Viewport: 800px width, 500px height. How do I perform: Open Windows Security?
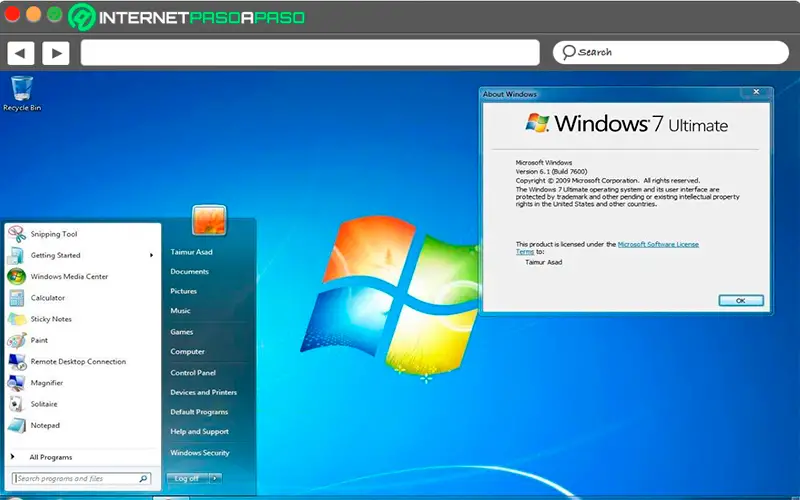pos(199,453)
